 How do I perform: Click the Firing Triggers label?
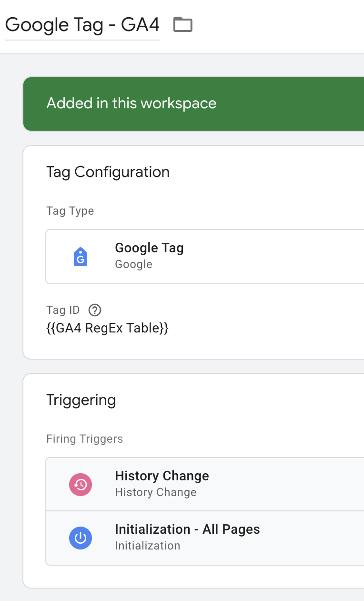[x=84, y=438]
